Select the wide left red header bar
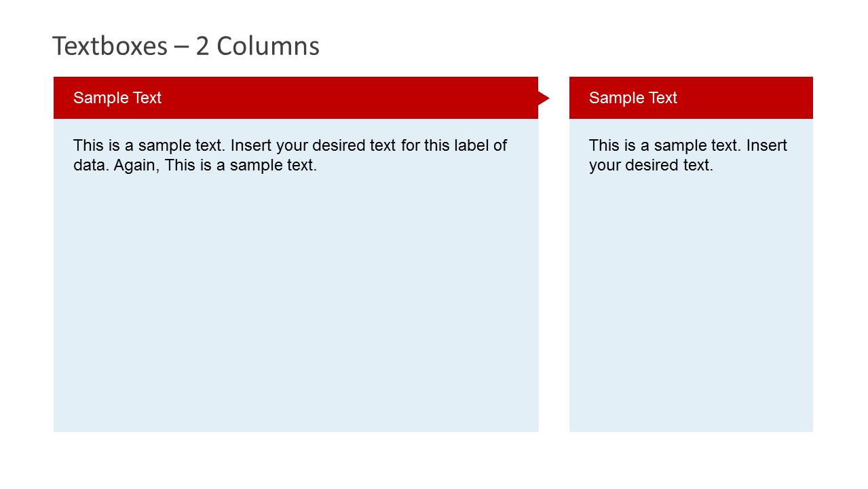The image size is (868, 489). [x=296, y=98]
